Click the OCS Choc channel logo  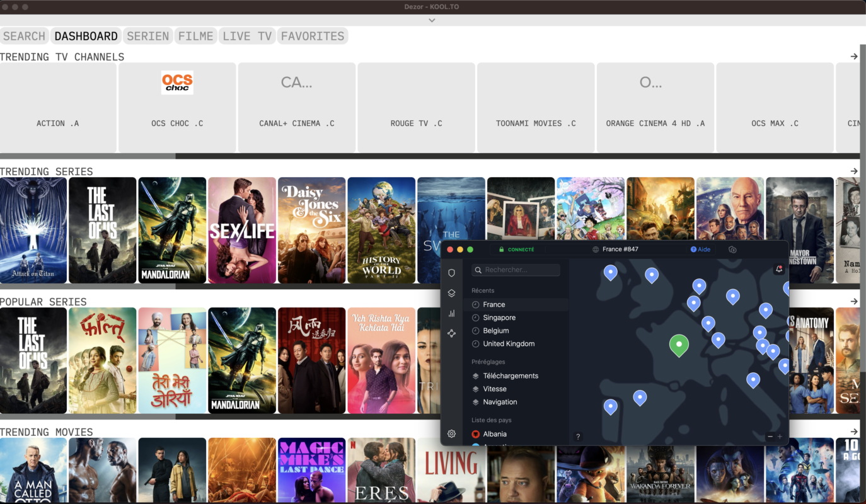177,83
